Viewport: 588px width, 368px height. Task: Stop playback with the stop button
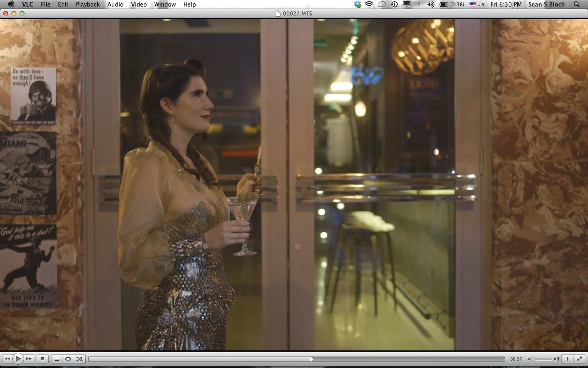[x=42, y=359]
